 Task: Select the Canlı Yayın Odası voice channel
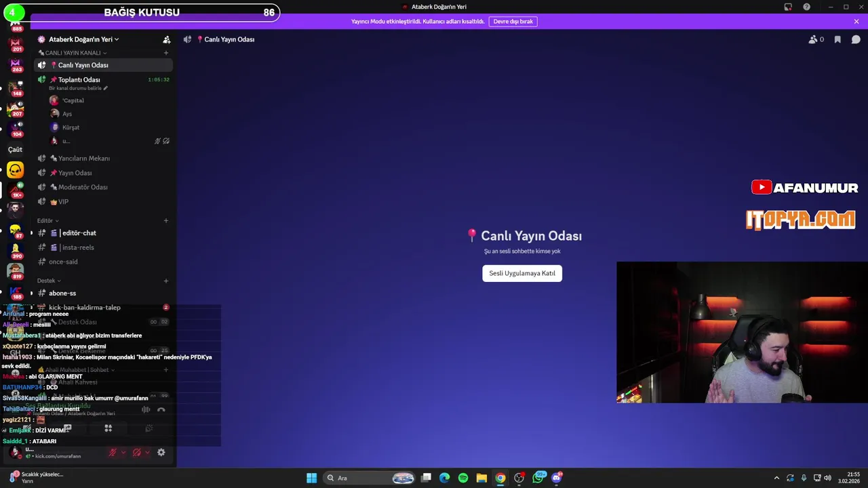pyautogui.click(x=103, y=65)
